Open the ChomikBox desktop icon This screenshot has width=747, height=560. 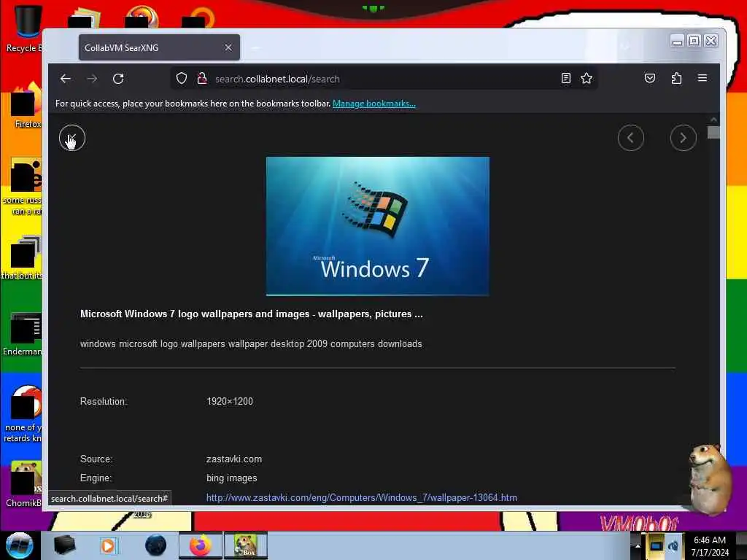[24, 484]
